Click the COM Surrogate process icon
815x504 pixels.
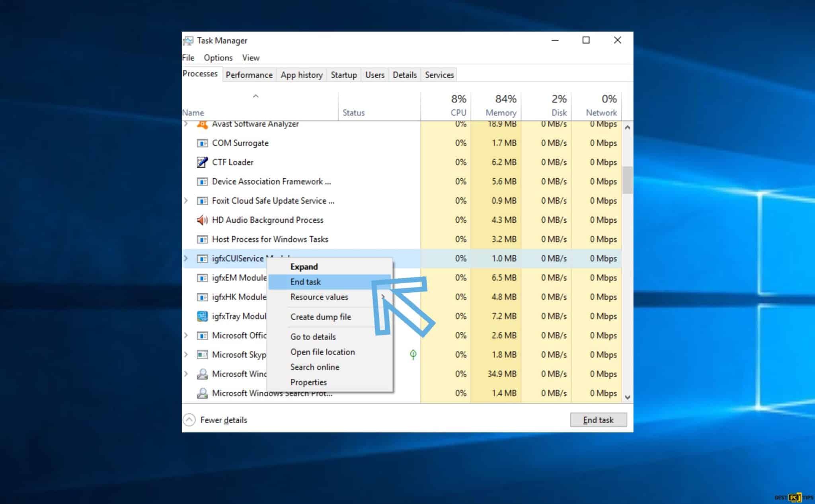[x=202, y=143]
